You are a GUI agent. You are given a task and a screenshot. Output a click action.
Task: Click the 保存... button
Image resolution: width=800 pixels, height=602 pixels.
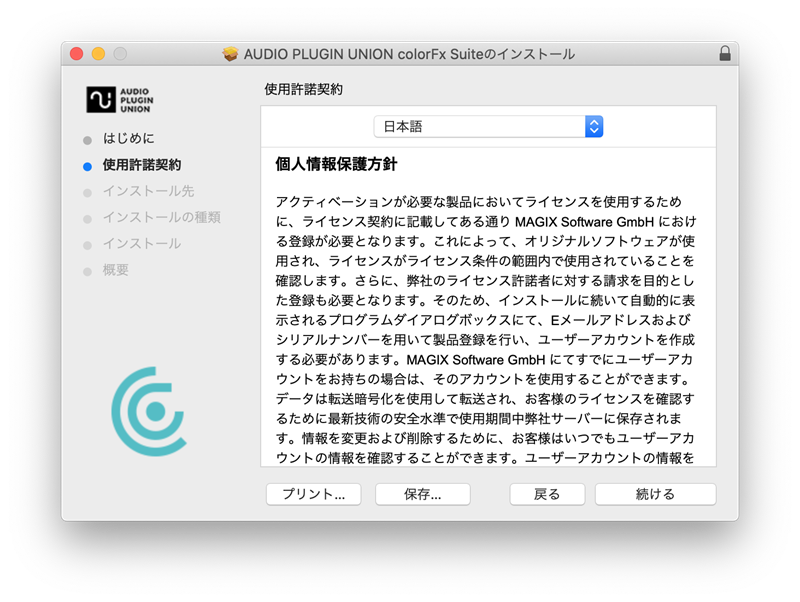[x=422, y=494]
